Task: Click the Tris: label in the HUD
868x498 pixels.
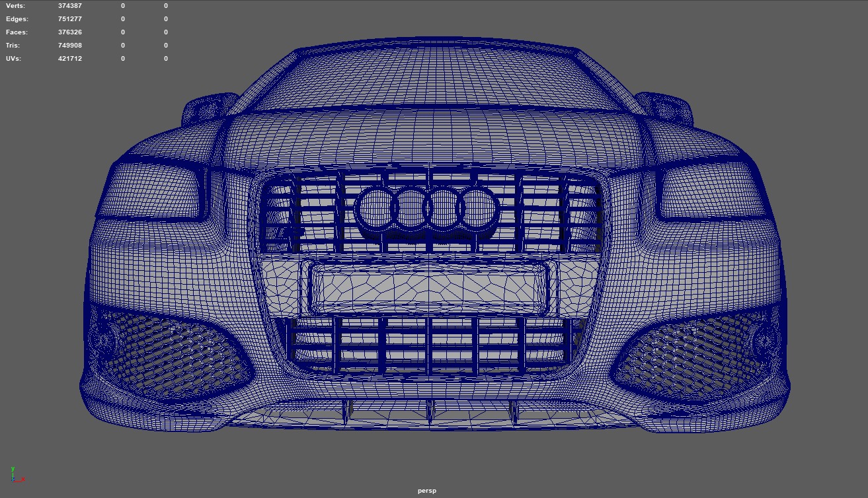Action: [x=13, y=46]
